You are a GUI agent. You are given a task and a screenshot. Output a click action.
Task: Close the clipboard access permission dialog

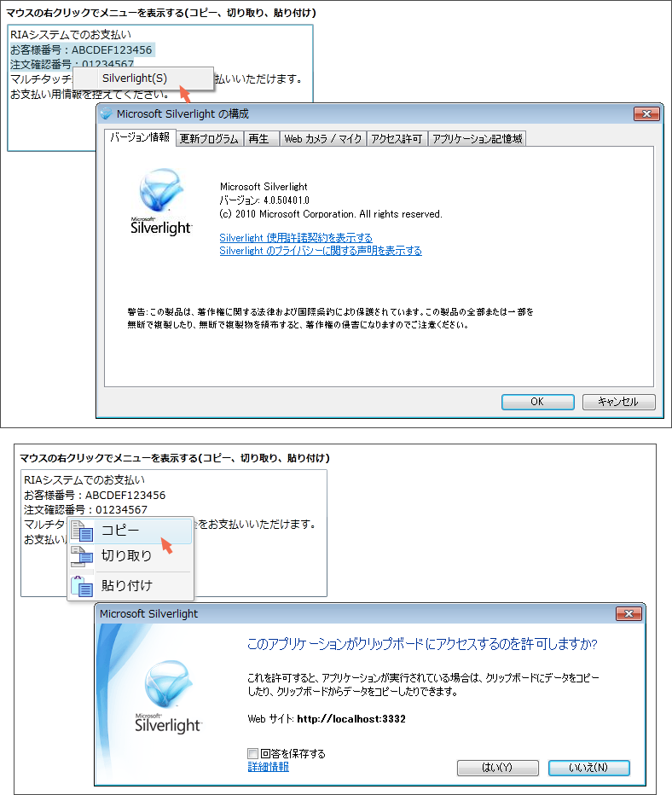pos(629,613)
